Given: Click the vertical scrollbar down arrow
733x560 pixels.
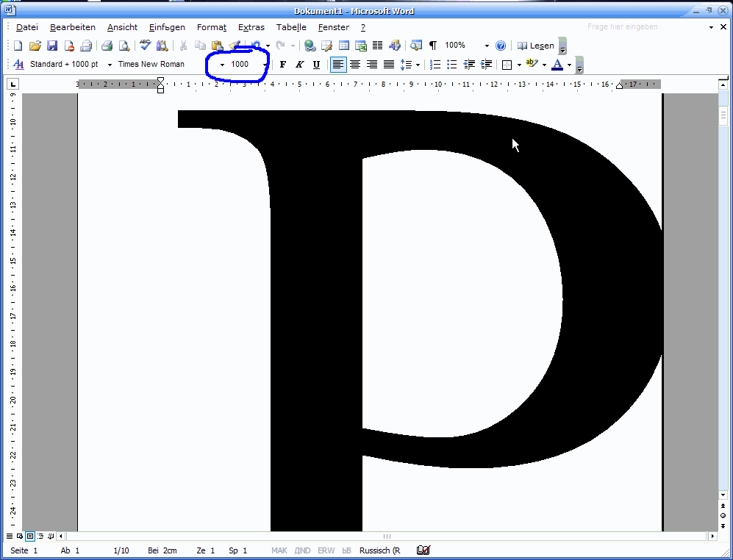Looking at the screenshot, I should [723, 495].
